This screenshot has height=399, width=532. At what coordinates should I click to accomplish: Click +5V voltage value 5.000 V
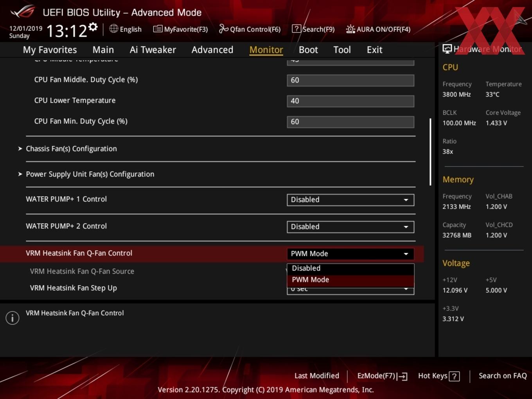pyautogui.click(x=496, y=290)
